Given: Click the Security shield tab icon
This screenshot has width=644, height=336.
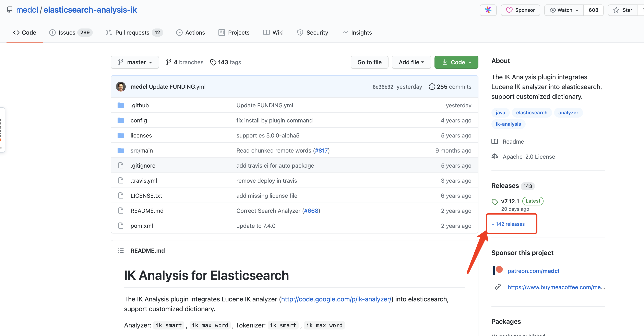Looking at the screenshot, I should pyautogui.click(x=299, y=32).
